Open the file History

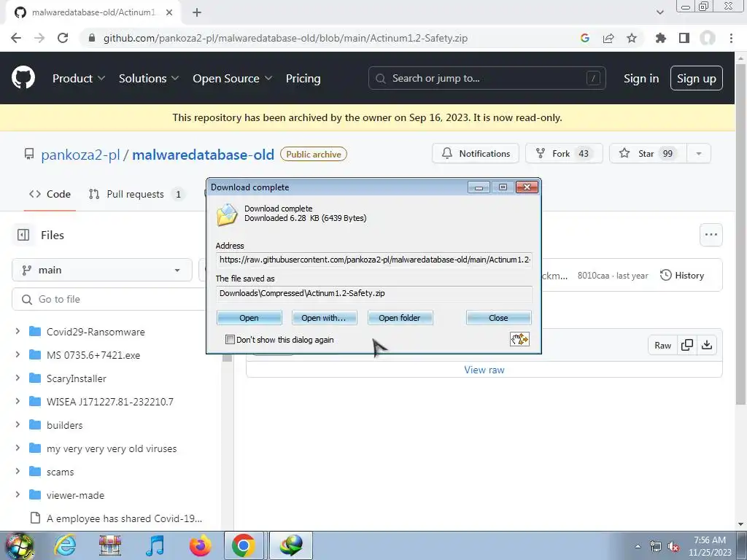tap(682, 275)
